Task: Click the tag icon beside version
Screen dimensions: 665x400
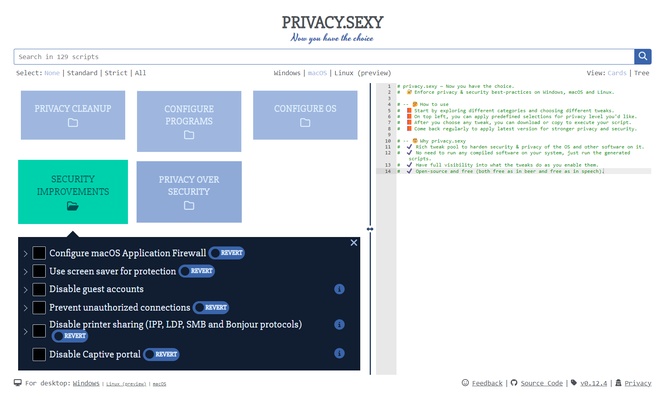Action: 574,383
